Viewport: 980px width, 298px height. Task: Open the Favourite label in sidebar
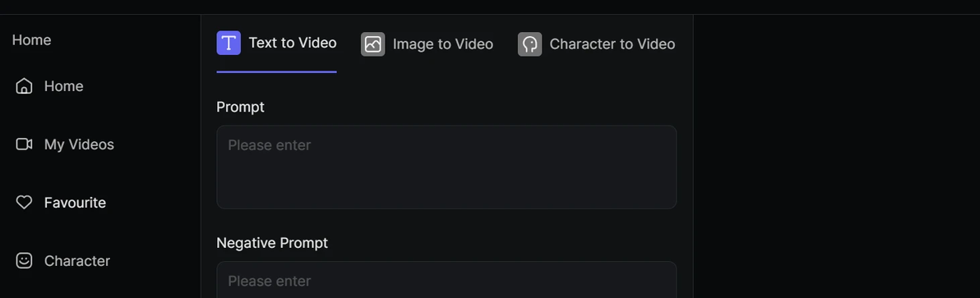[75, 203]
